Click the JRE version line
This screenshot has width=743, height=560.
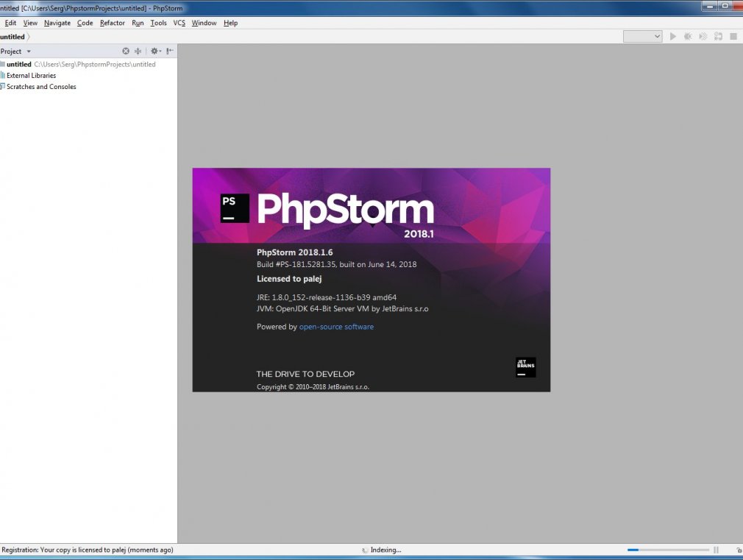tap(327, 297)
